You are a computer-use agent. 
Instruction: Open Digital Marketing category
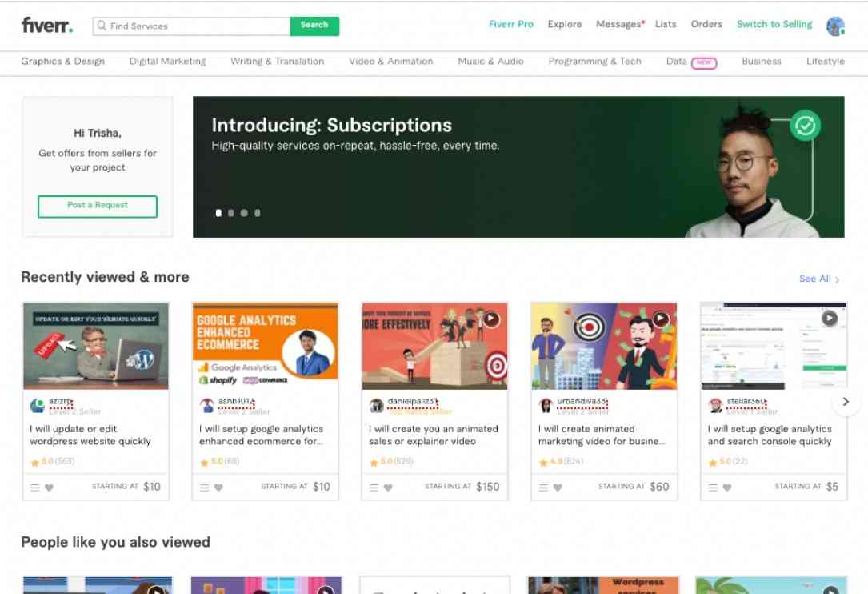point(167,62)
